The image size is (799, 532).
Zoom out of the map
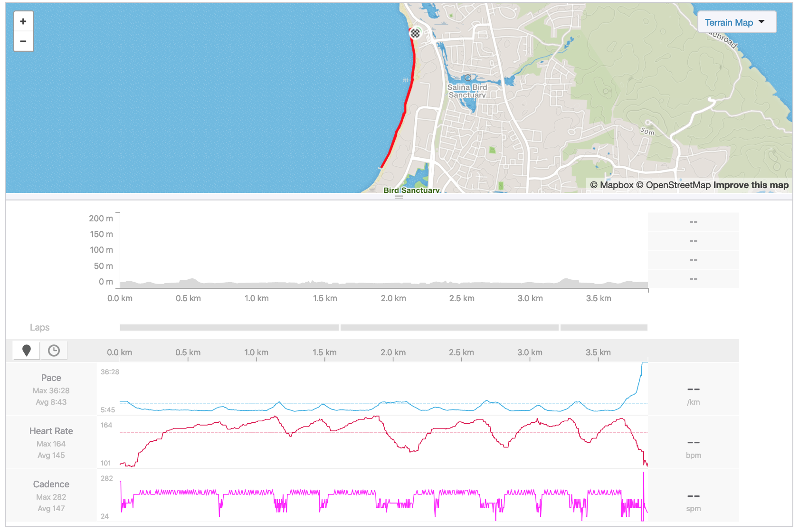pyautogui.click(x=23, y=41)
